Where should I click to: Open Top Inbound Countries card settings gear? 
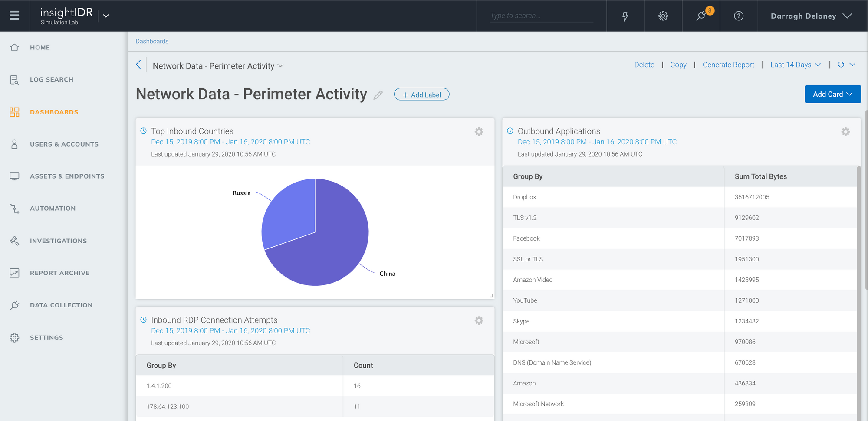coord(479,132)
